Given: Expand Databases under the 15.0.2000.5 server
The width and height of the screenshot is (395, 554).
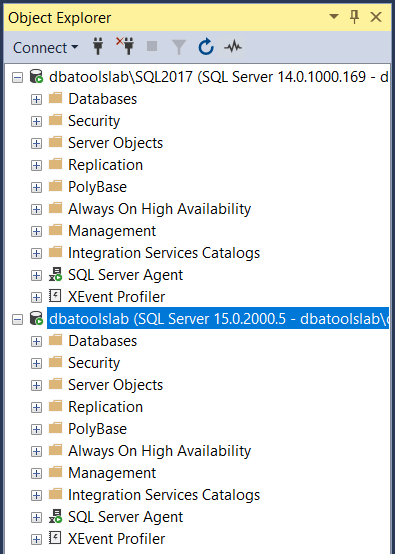Looking at the screenshot, I should click(36, 341).
